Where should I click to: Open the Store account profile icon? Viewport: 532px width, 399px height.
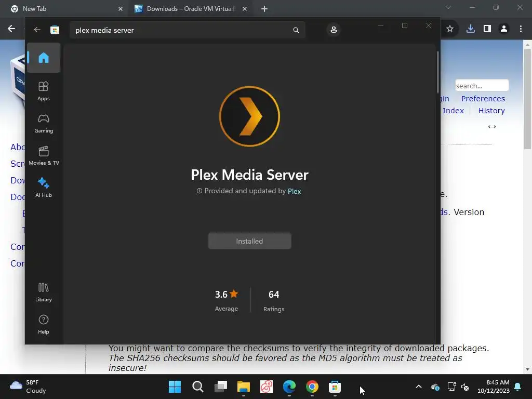[x=334, y=30]
